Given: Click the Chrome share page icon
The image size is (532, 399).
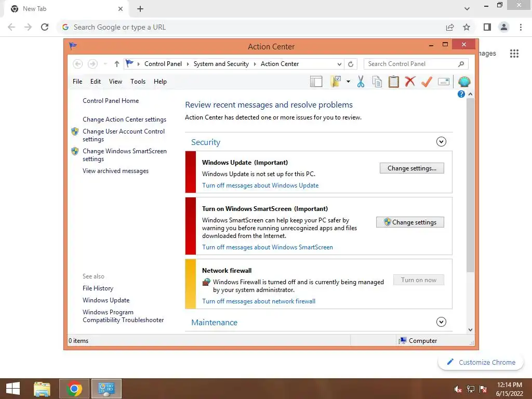Looking at the screenshot, I should [x=450, y=27].
